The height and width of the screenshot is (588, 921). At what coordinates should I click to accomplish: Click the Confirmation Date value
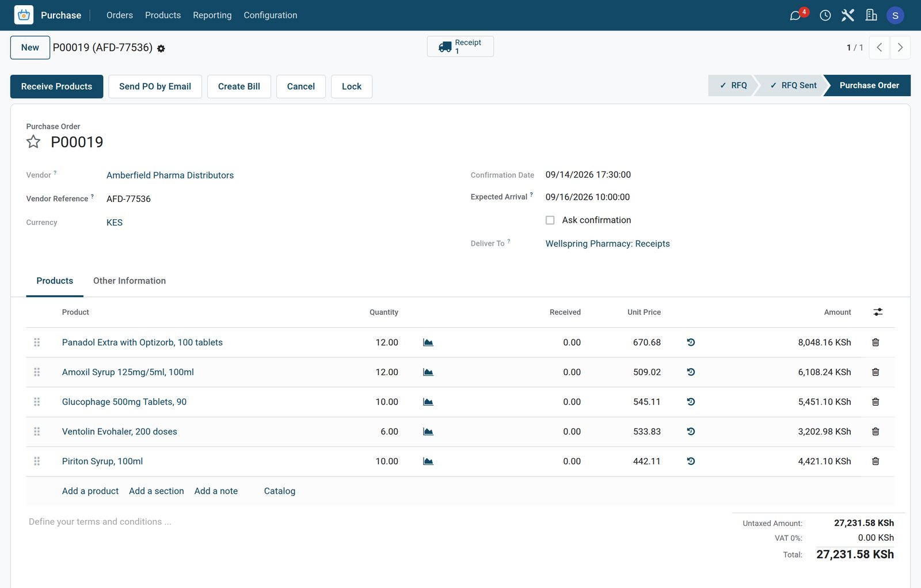[588, 175]
